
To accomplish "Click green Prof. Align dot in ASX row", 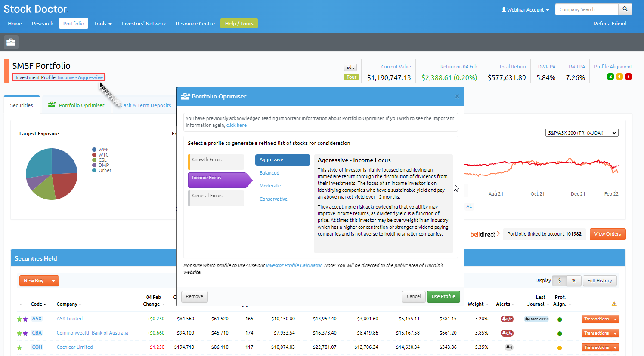I will click(x=560, y=319).
